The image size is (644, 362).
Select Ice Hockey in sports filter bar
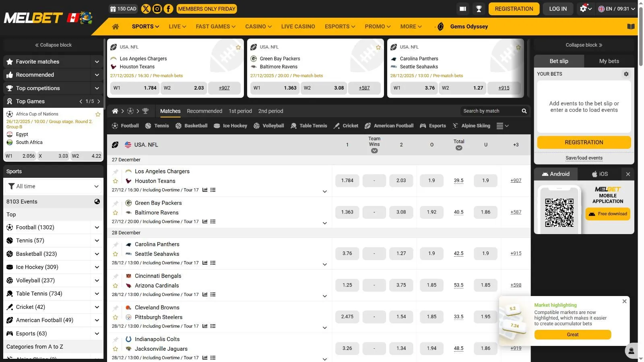(x=230, y=126)
